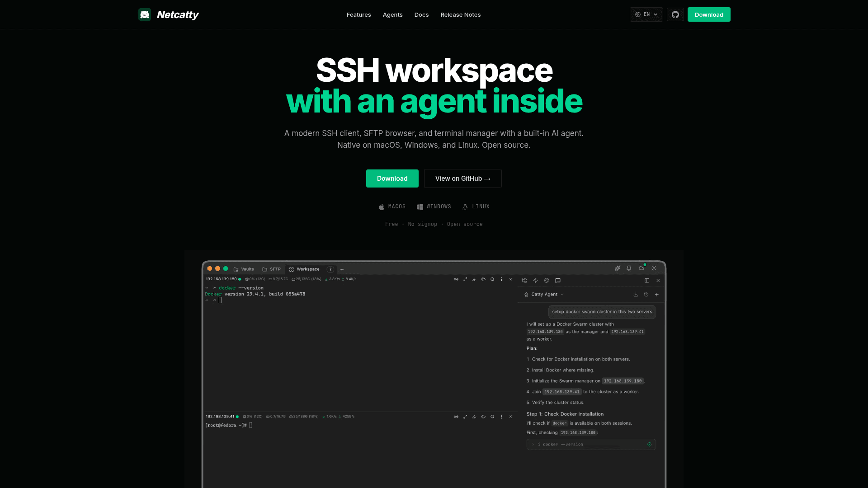This screenshot has height=488, width=868.
Task: Toggle the light/dark theme sun icon
Action: click(x=654, y=268)
